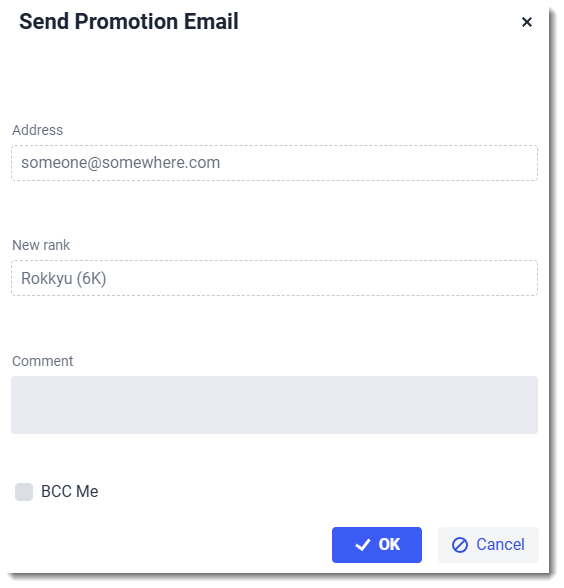Click the someone@somewhere.com text
The width and height of the screenshot is (564, 588).
(x=120, y=163)
